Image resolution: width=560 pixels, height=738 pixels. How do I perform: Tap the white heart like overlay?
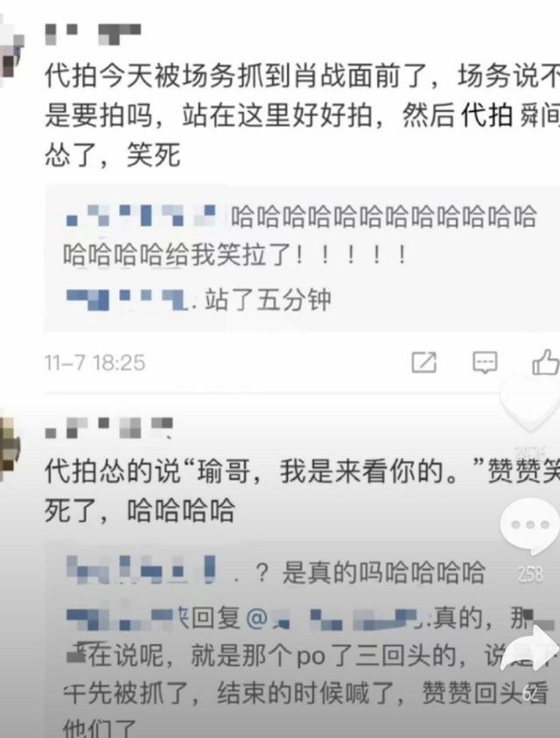click(529, 404)
